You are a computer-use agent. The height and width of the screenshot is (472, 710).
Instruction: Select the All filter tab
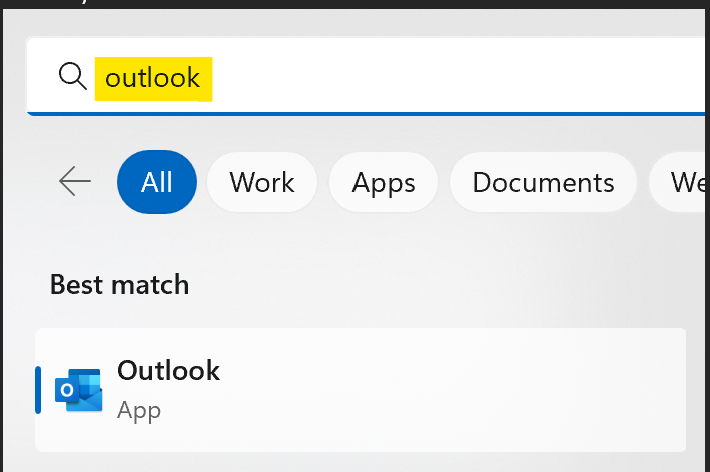(157, 182)
